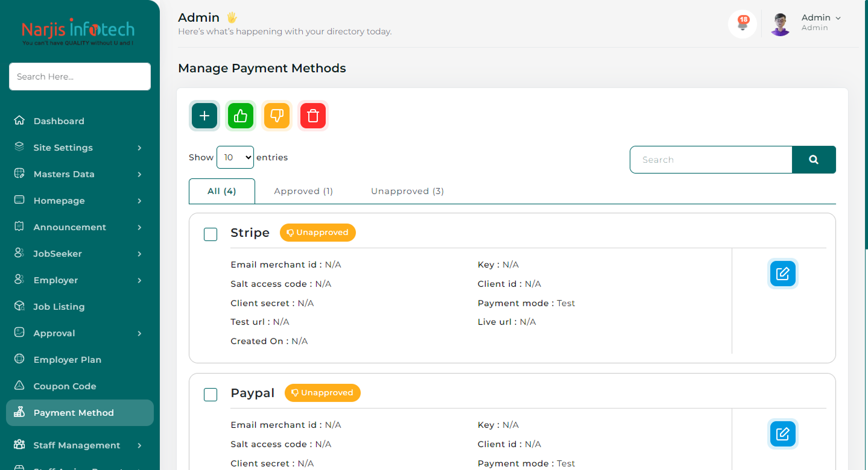Image resolution: width=868 pixels, height=470 pixels.
Task: Expand the Site Settings sidebar menu
Action: (x=80, y=148)
